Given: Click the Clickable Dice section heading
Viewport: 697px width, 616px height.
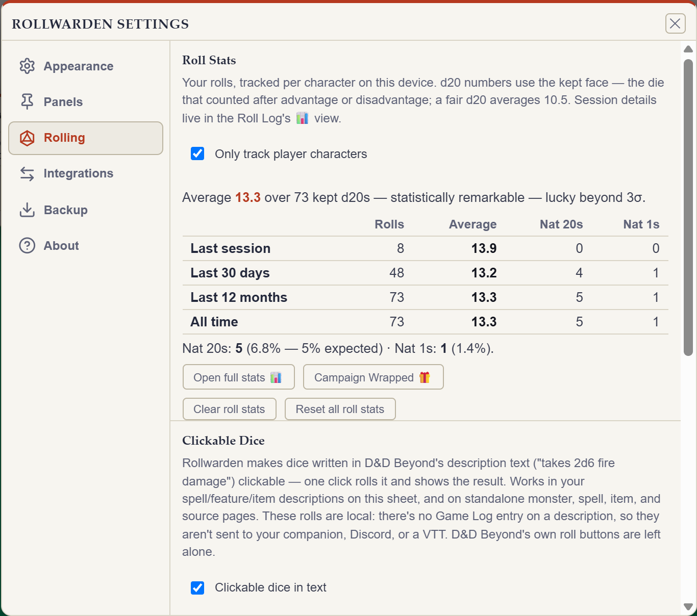Looking at the screenshot, I should point(223,441).
